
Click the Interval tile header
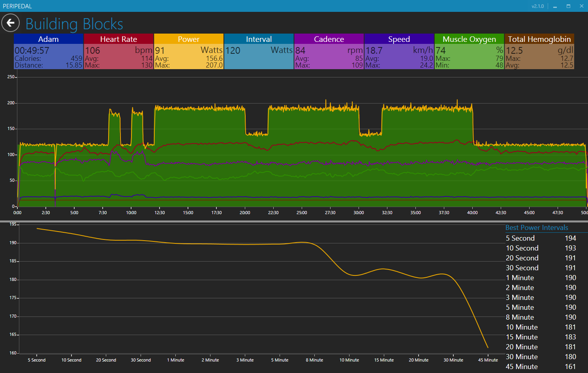(259, 39)
